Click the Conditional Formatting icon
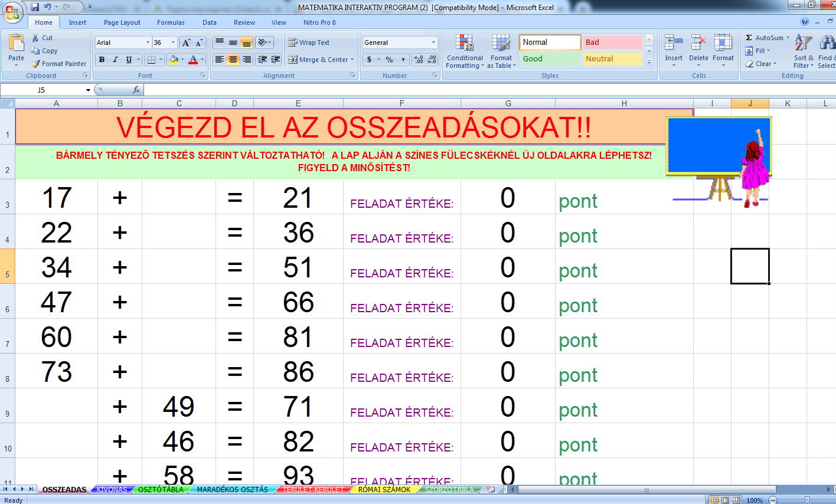Viewport: 836px width, 504px height. click(x=465, y=43)
